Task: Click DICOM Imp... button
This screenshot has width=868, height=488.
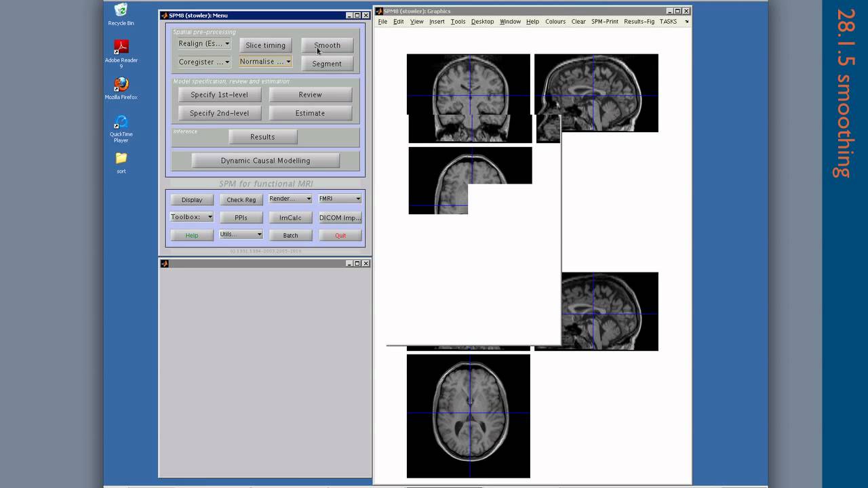Action: tap(340, 218)
